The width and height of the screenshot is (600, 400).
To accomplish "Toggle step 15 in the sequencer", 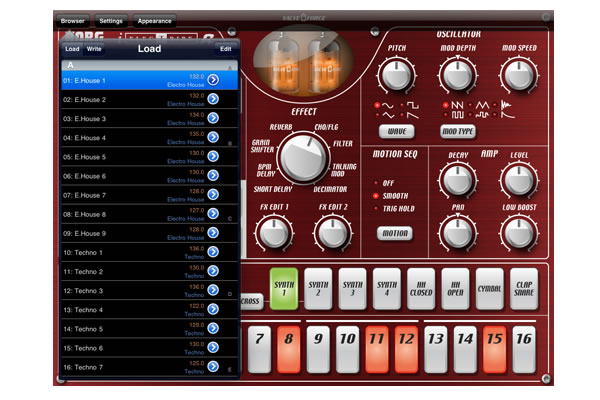I will click(x=495, y=349).
